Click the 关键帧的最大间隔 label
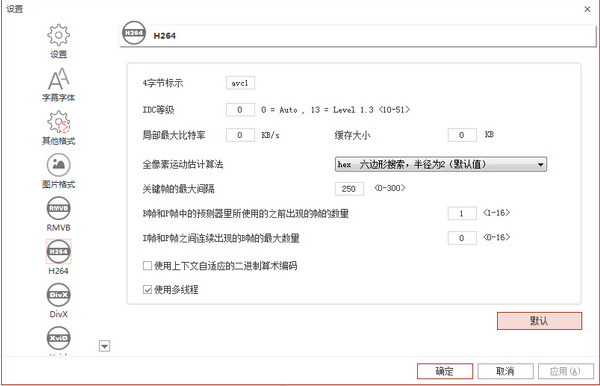600x386 pixels. click(178, 189)
